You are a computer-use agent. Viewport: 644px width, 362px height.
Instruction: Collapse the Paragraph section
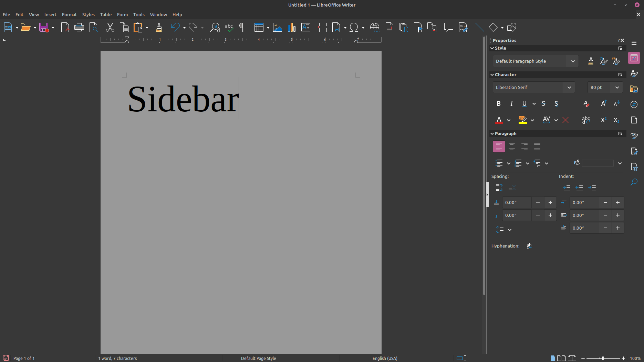pyautogui.click(x=492, y=134)
